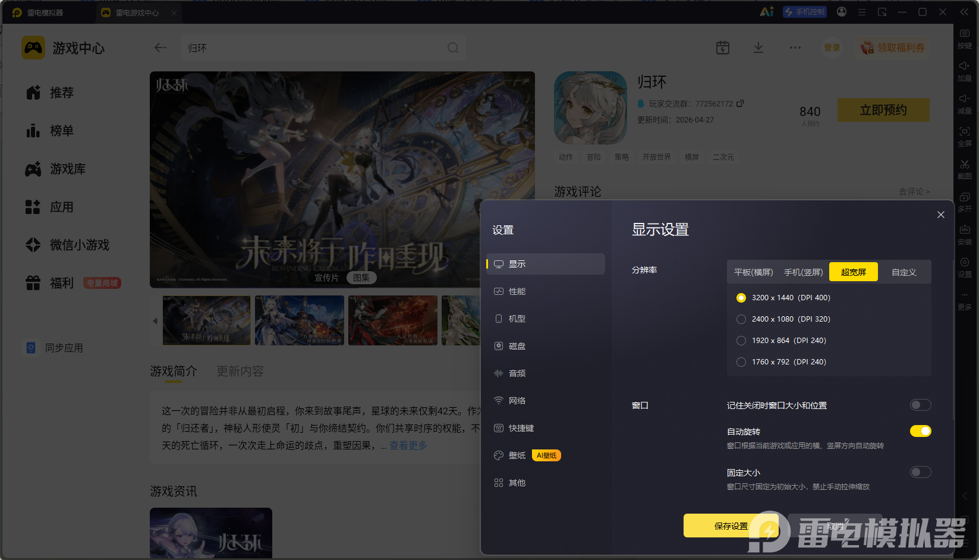
Task: Click the 加量 volume up icon
Action: click(x=965, y=71)
